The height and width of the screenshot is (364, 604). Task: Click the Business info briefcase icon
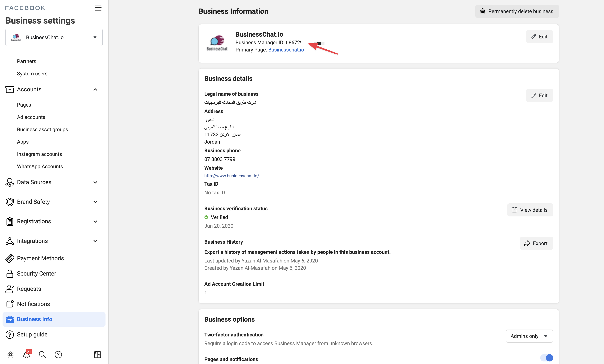click(10, 319)
